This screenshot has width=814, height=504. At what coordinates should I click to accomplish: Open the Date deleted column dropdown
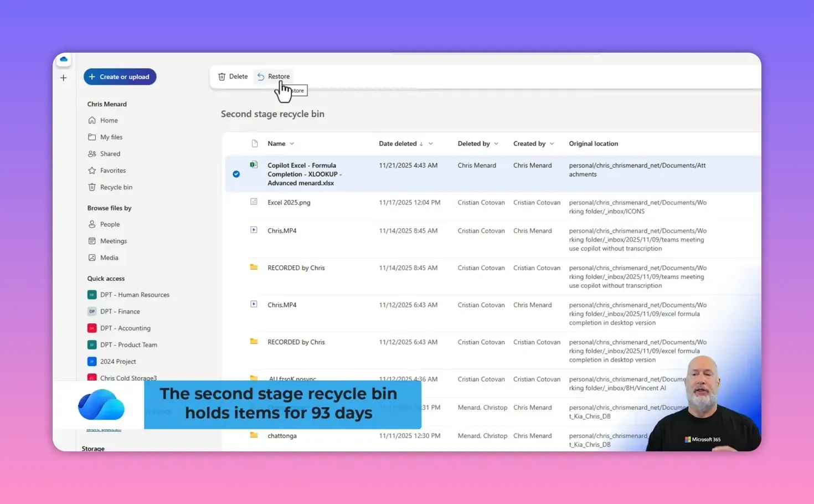(x=431, y=143)
